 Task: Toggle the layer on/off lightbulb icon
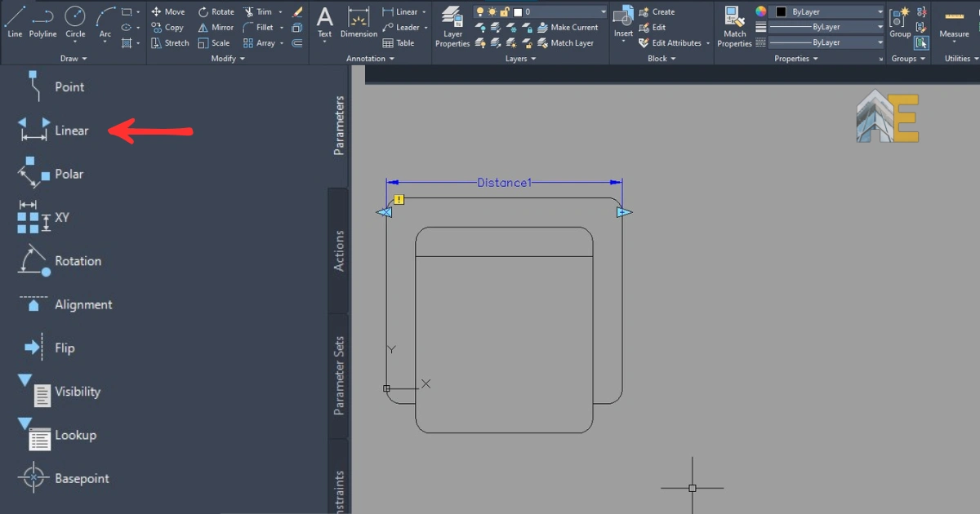(x=480, y=12)
